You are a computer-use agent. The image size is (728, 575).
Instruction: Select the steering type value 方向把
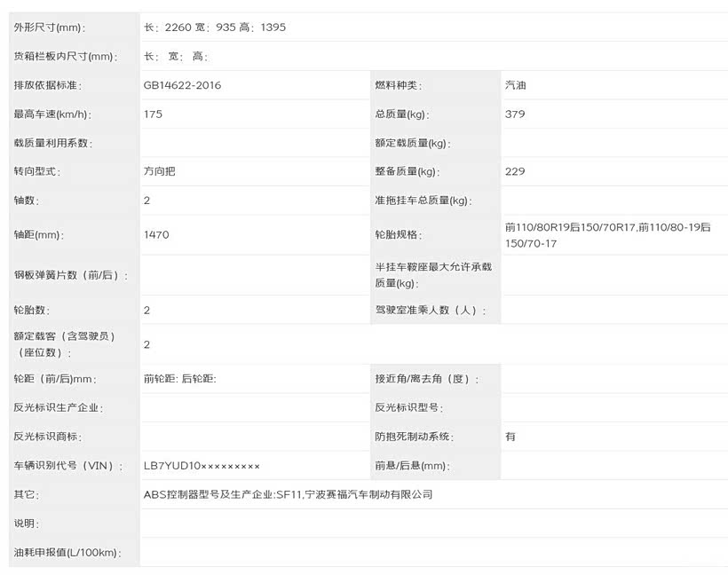tap(160, 171)
